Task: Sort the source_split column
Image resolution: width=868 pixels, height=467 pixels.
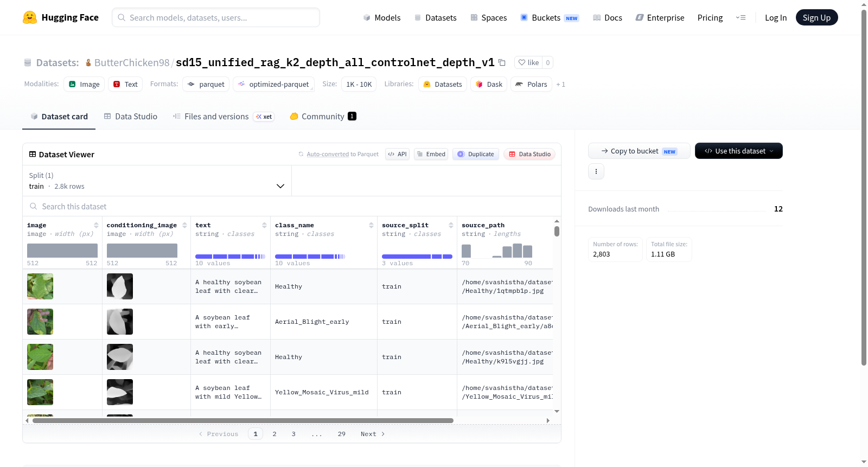Action: point(451,225)
